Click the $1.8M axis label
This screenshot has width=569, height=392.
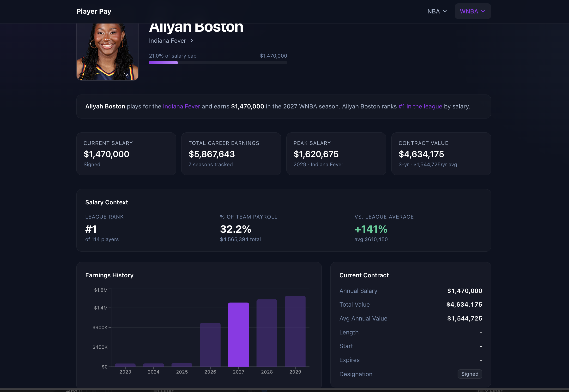(x=101, y=290)
